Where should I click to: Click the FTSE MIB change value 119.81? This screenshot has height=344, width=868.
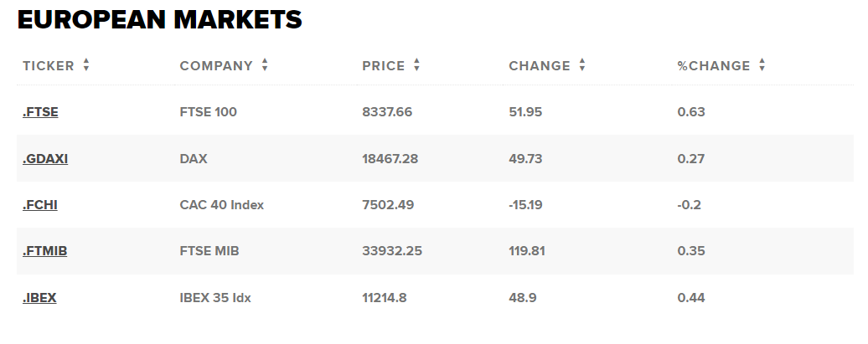pyautogui.click(x=527, y=251)
